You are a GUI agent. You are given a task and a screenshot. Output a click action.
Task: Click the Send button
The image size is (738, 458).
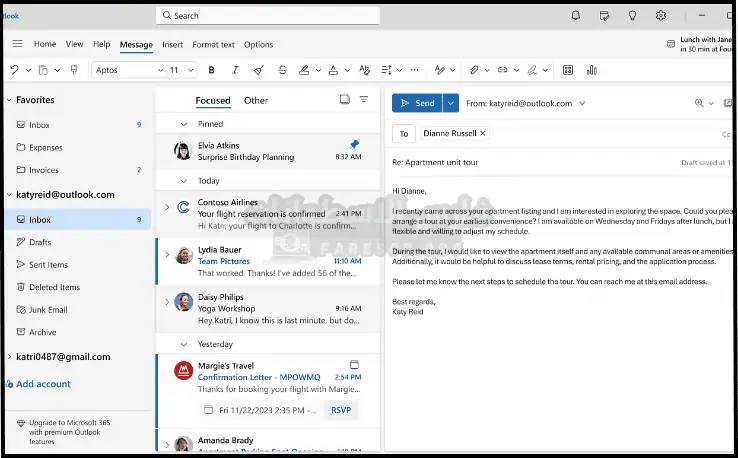tap(416, 103)
